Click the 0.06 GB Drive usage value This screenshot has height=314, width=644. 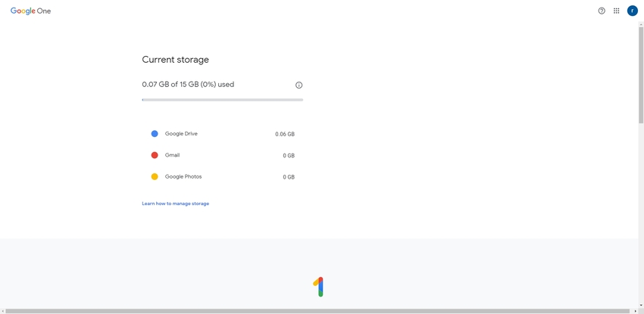click(x=285, y=135)
